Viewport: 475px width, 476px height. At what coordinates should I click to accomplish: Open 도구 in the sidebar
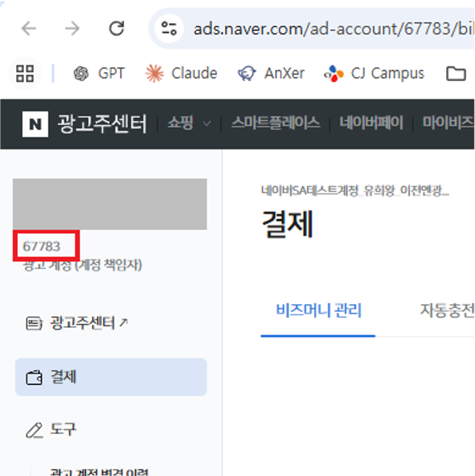pos(63,429)
